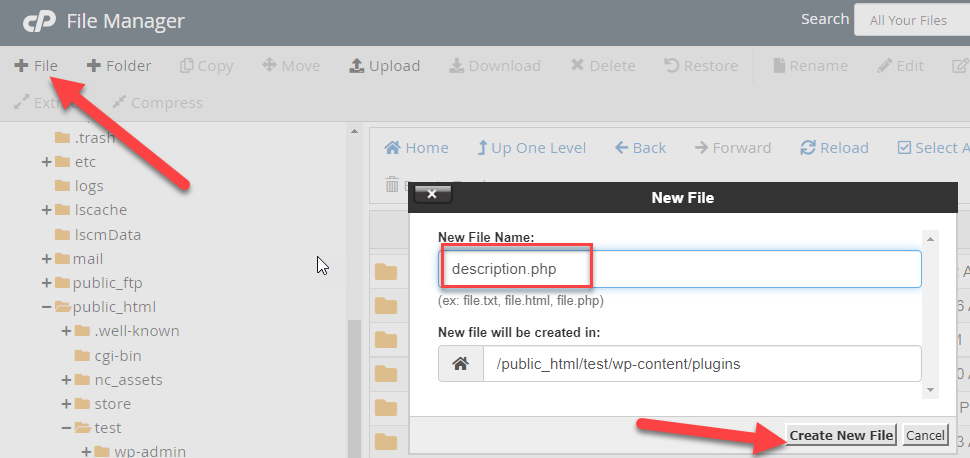Expand the wp-admin folder

(86, 452)
